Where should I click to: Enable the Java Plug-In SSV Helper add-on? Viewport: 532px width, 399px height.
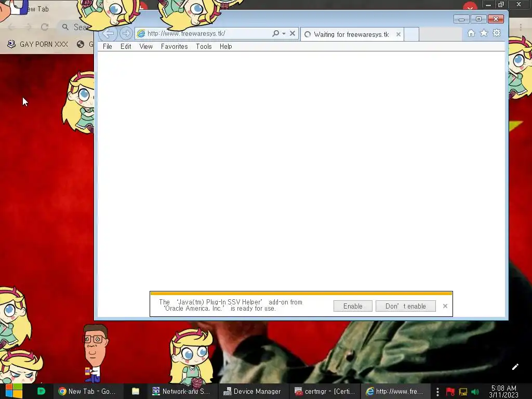[x=353, y=306]
